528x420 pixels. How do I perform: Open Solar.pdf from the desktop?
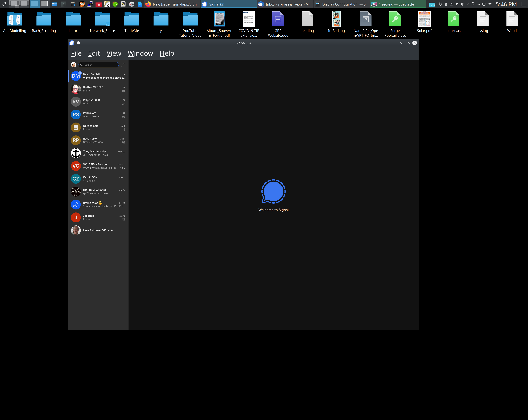tap(424, 19)
